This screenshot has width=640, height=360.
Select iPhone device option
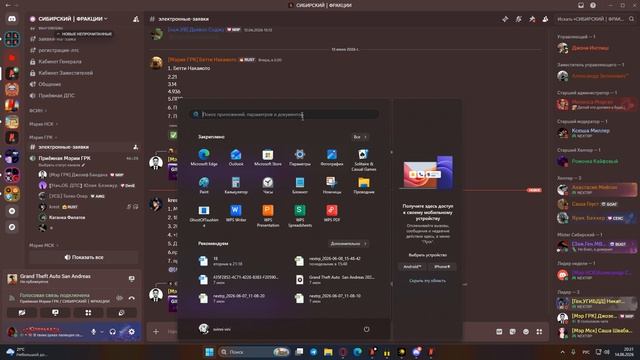tap(442, 267)
